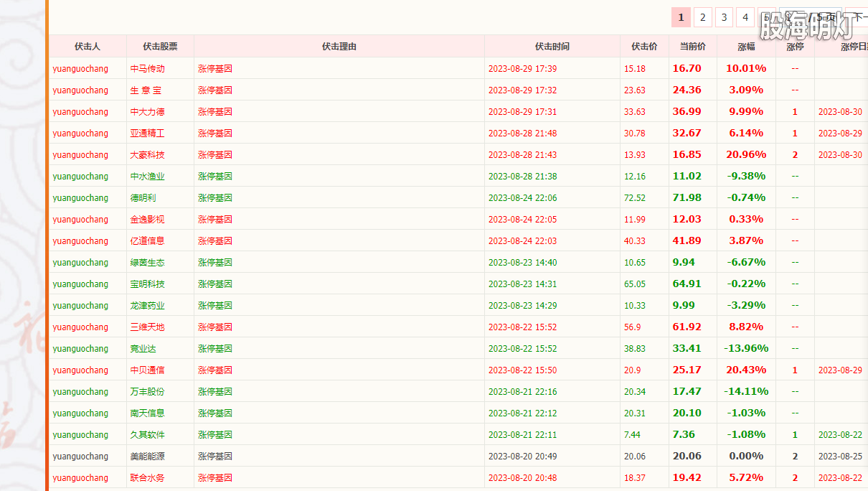Image resolution: width=868 pixels, height=491 pixels.
Task: Open stock 美能能源
Action: click(147, 457)
